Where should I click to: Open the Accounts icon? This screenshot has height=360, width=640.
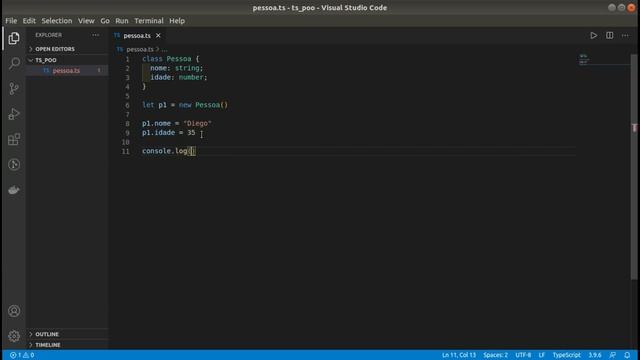[14, 311]
